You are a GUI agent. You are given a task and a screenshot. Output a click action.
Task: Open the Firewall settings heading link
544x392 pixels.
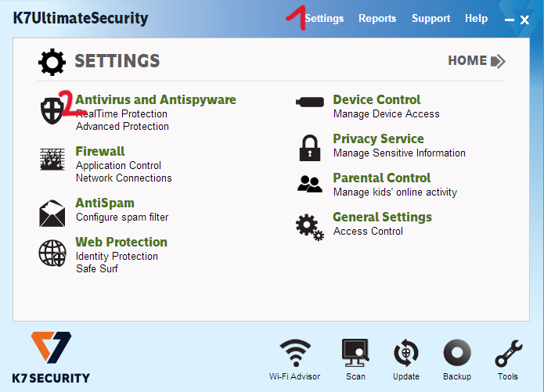pyautogui.click(x=100, y=151)
